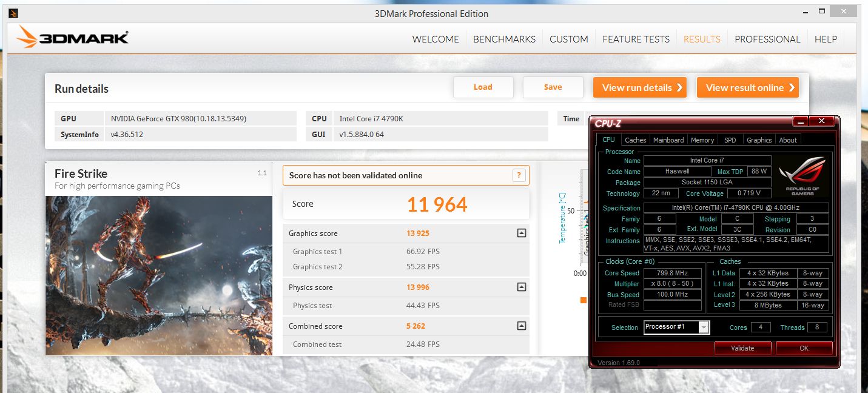This screenshot has height=393, width=868.
Task: Click the Bus Speed value 100.0 MHz
Action: tap(673, 295)
